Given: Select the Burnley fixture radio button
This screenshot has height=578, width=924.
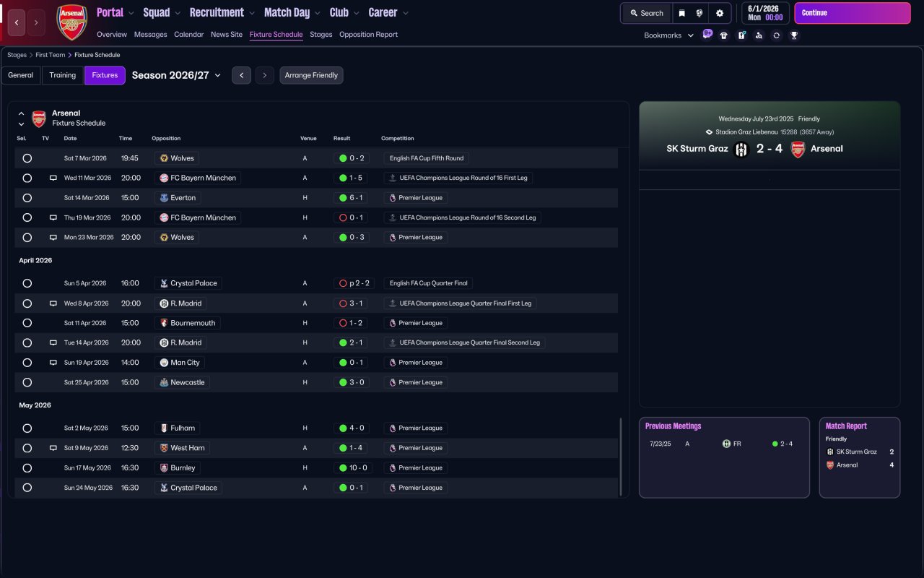Looking at the screenshot, I should (27, 468).
